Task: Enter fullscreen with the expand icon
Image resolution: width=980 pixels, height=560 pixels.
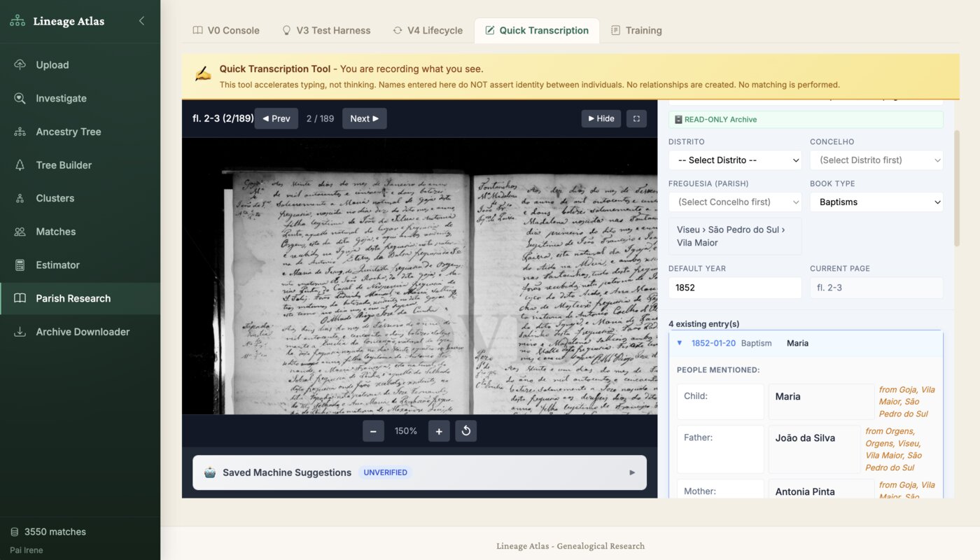Action: 636,118
